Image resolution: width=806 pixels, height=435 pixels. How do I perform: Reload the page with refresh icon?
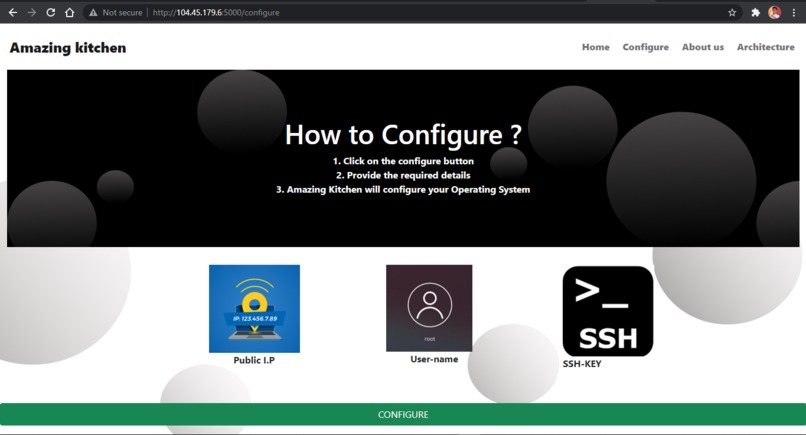(x=50, y=12)
